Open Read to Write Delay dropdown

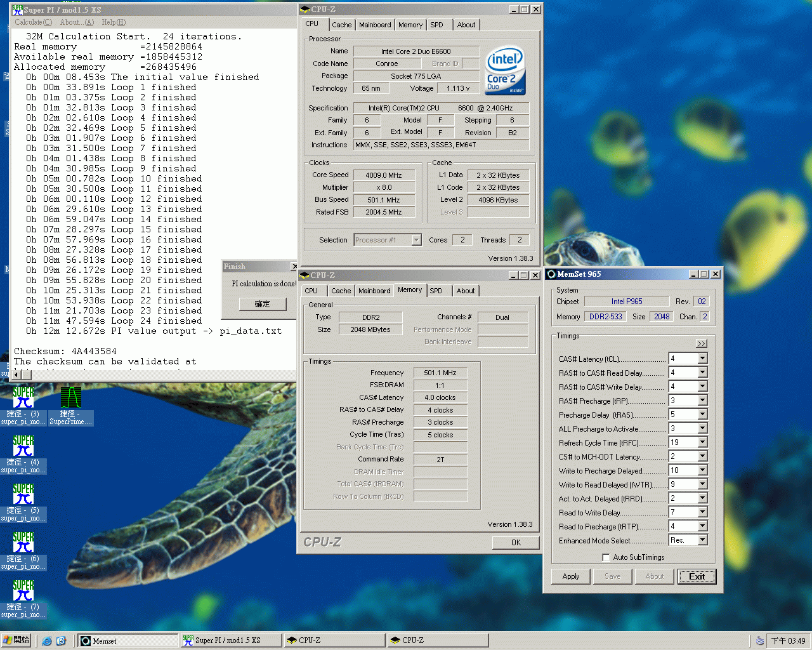pos(702,512)
